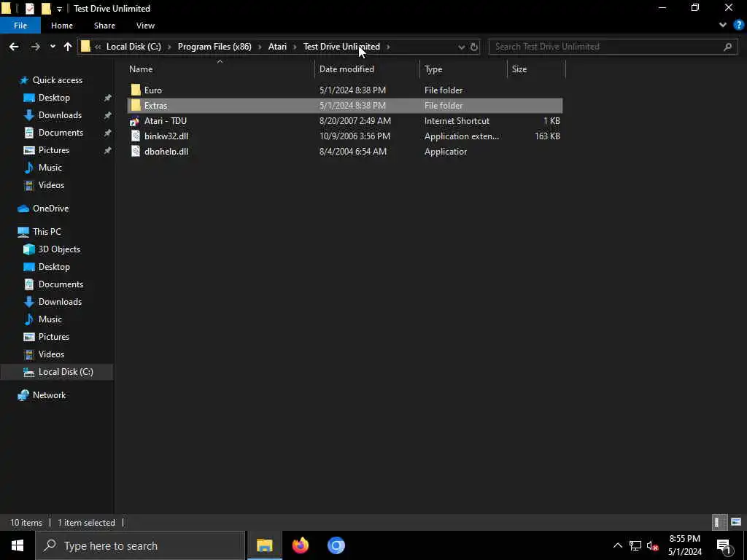Open the notification center icon
Screen dimensions: 747x560
pos(724,545)
